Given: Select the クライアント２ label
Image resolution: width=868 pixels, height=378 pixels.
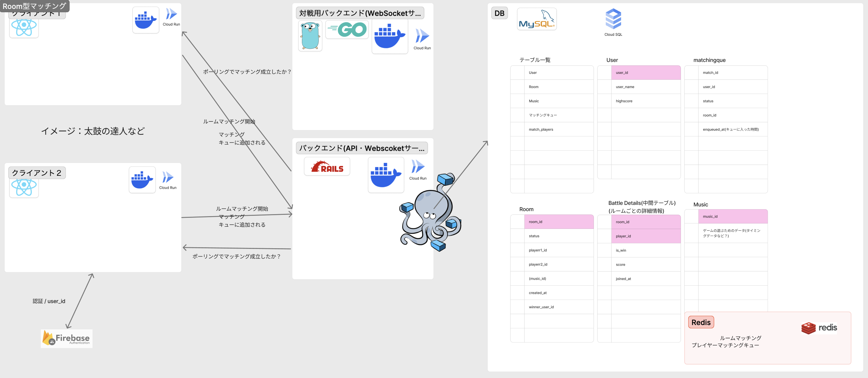Looking at the screenshot, I should coord(37,173).
